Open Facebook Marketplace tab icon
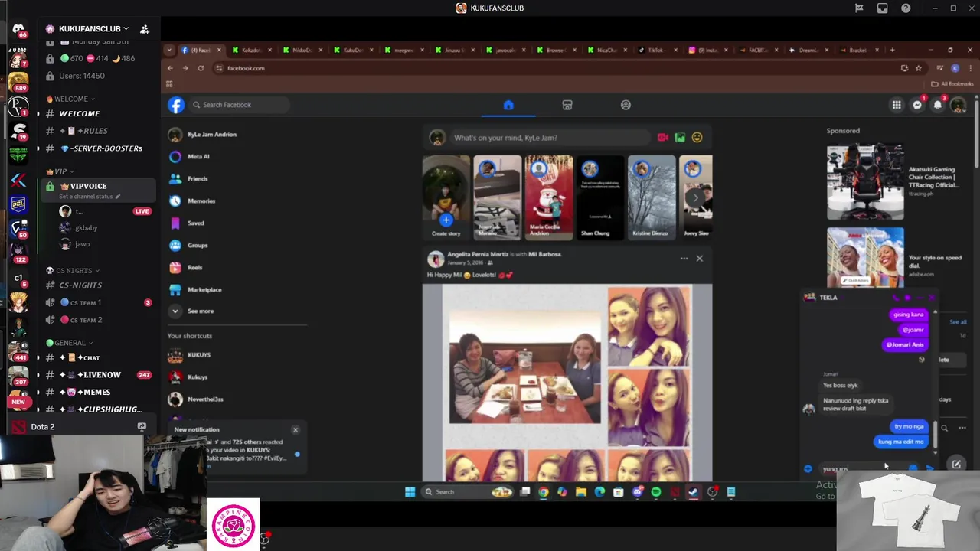This screenshot has height=551, width=980. tap(567, 105)
